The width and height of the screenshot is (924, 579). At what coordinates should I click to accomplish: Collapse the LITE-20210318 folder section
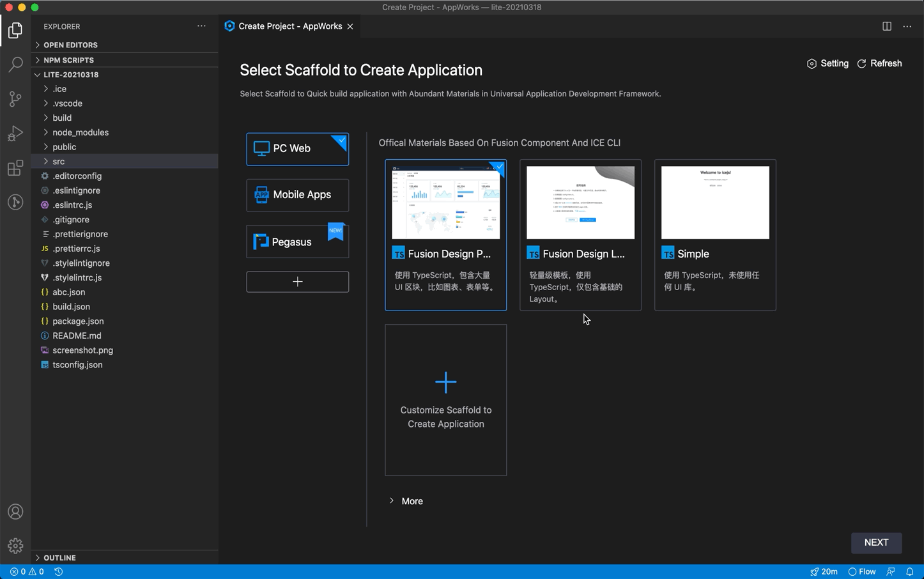tap(125, 75)
